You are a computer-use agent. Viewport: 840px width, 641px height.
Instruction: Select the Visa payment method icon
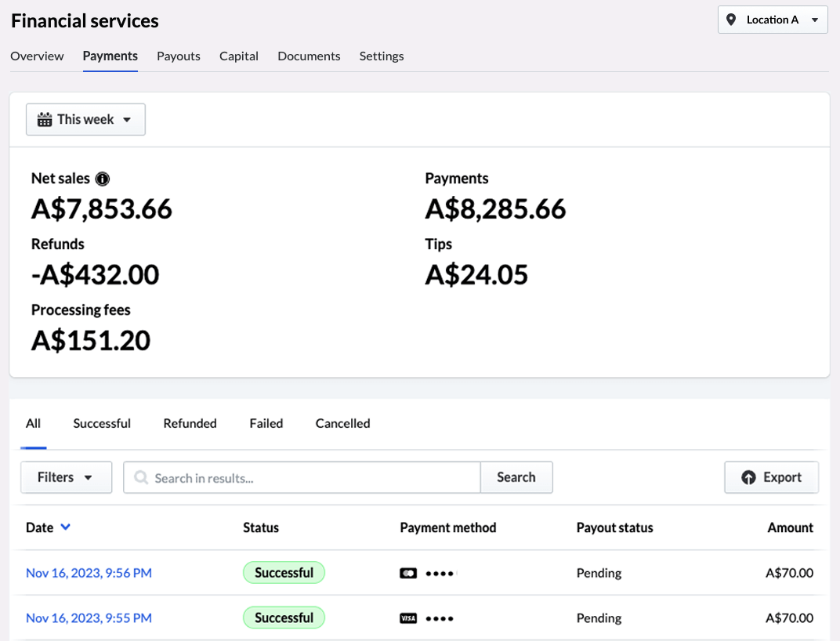[408, 617]
